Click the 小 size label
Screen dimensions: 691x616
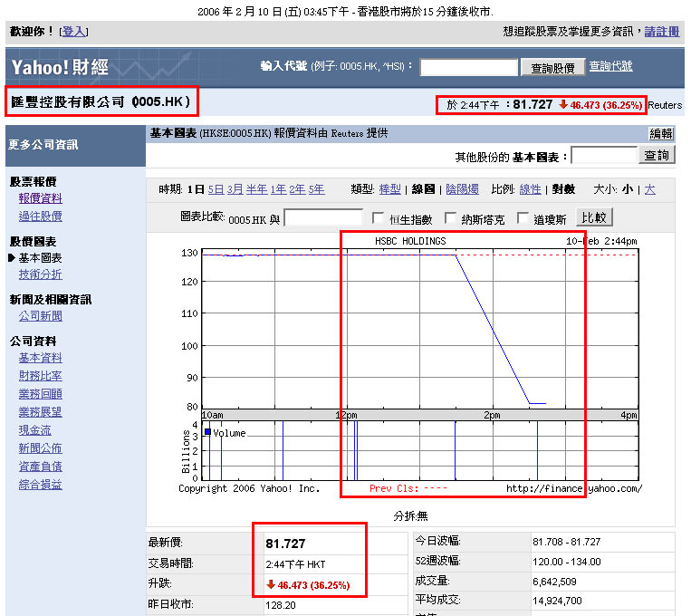pyautogui.click(x=628, y=189)
